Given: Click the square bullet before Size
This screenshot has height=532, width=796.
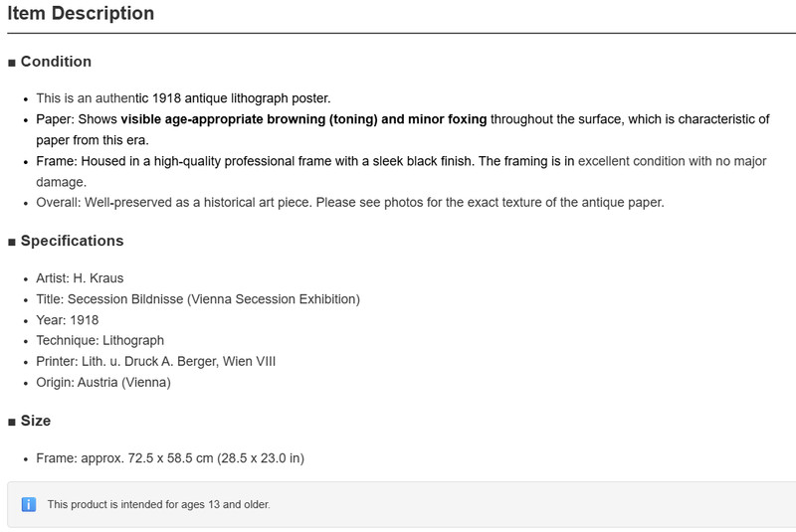Looking at the screenshot, I should tap(12, 423).
